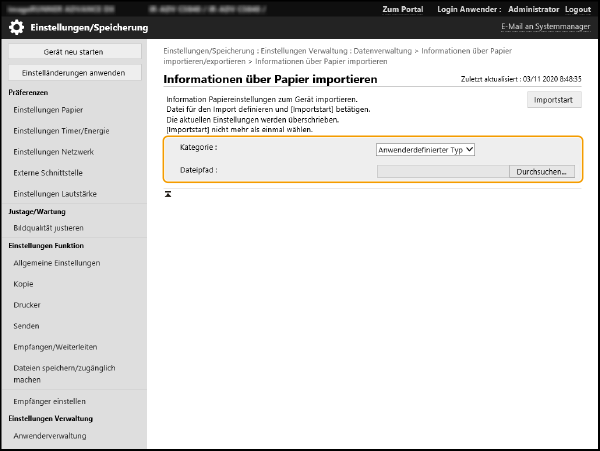Viewport: 600px width, 451px height.
Task: Go to Anwenderverwaltung
Action: tap(50, 436)
